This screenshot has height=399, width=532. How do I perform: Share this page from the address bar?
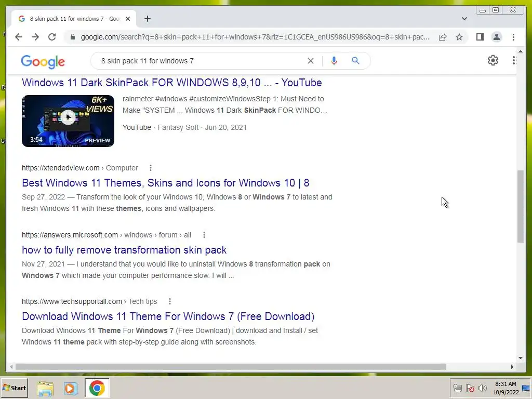point(443,37)
